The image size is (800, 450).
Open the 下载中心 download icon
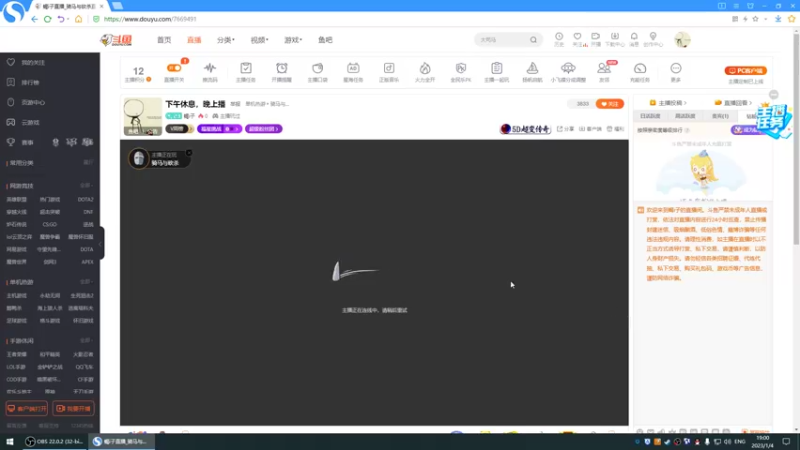[615, 37]
